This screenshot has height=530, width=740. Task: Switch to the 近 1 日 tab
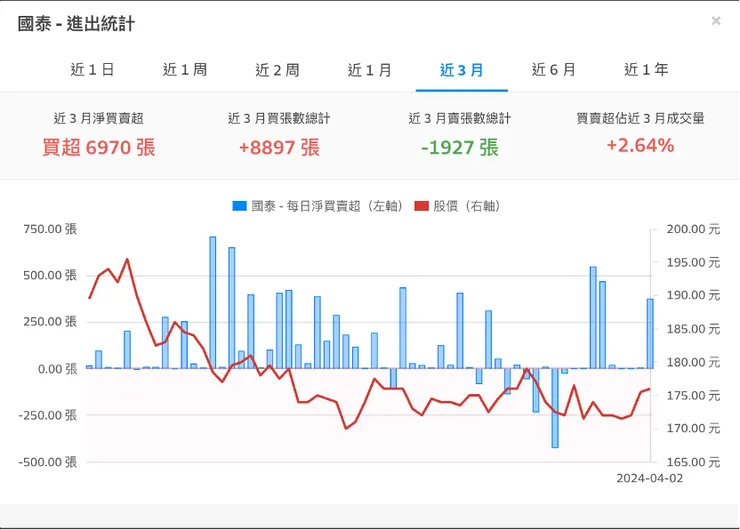(x=92, y=70)
